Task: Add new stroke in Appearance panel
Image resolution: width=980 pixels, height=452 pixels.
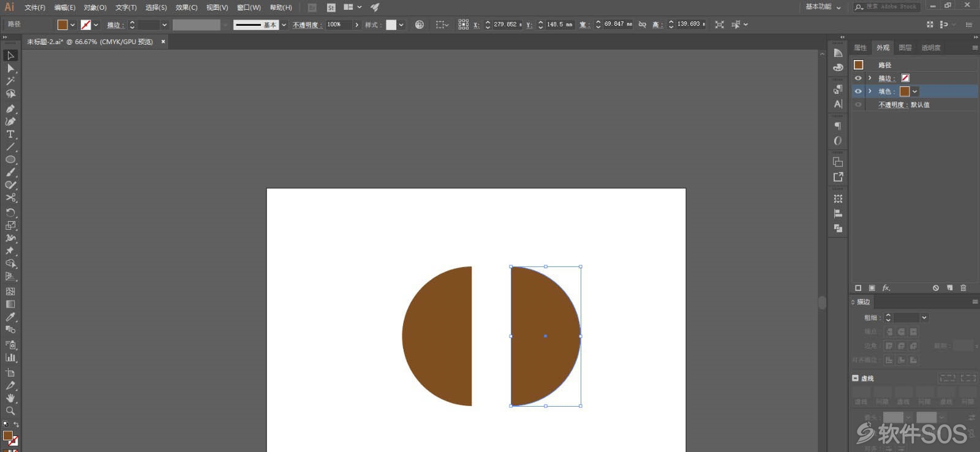Action: tap(858, 288)
